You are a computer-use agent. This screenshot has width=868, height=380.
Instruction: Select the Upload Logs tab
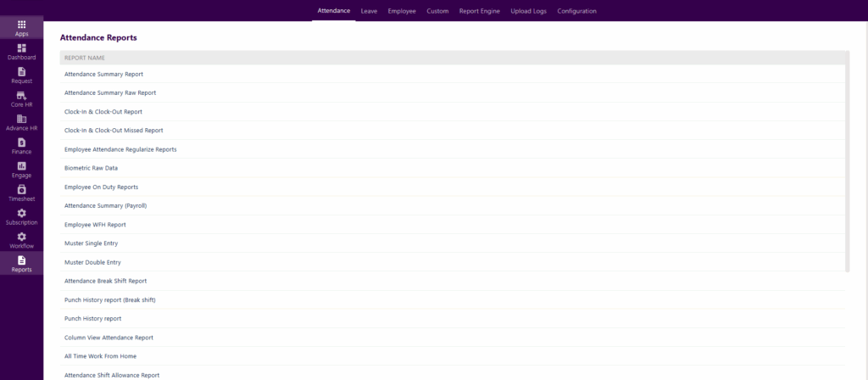(528, 11)
